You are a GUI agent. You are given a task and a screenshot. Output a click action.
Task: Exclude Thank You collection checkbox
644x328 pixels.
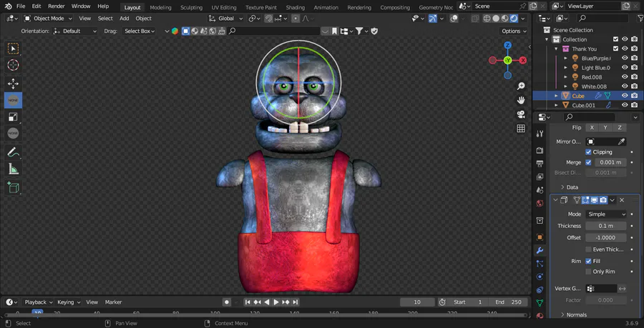click(x=615, y=49)
